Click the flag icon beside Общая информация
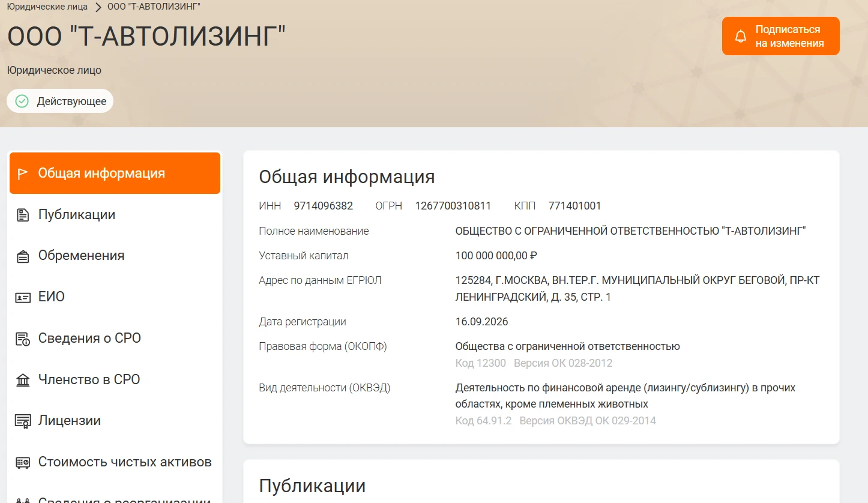This screenshot has height=503, width=868. 22,174
